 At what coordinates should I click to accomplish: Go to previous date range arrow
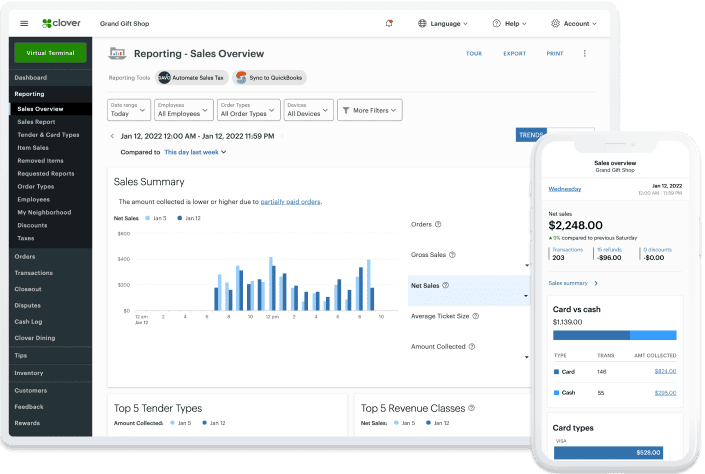pyautogui.click(x=112, y=136)
